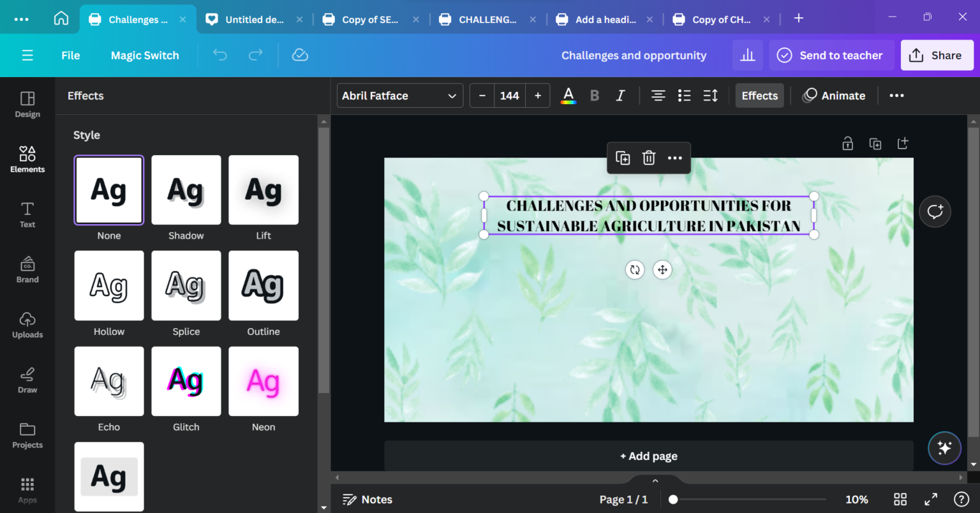Toggle bulleted list formatting
This screenshot has width=980, height=513.
[684, 95]
